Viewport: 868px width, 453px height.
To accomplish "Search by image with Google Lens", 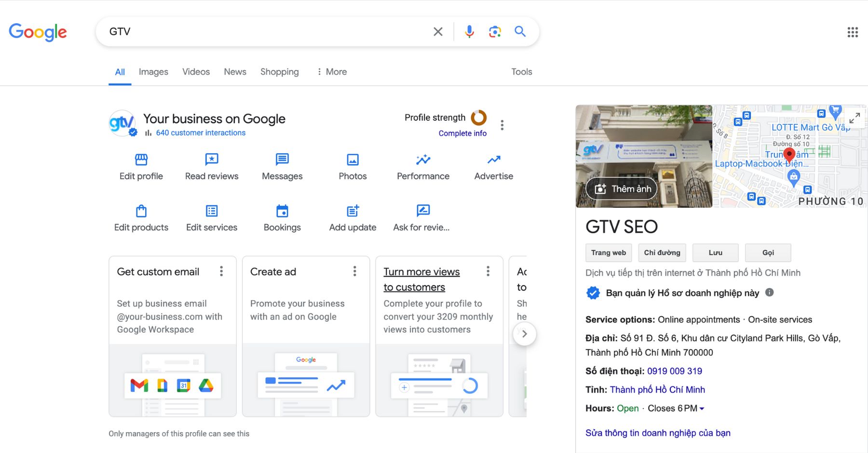I will [x=494, y=31].
